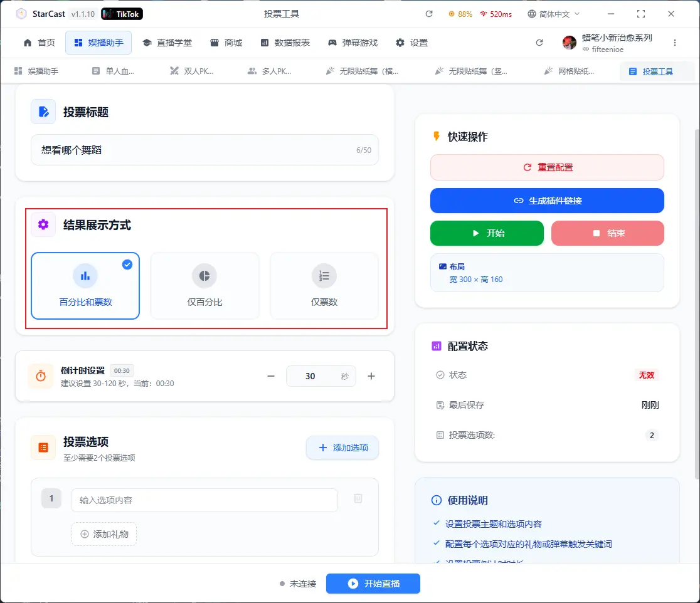700x603 pixels.
Task: Click the 生成插件链接 button
Action: [x=547, y=201]
